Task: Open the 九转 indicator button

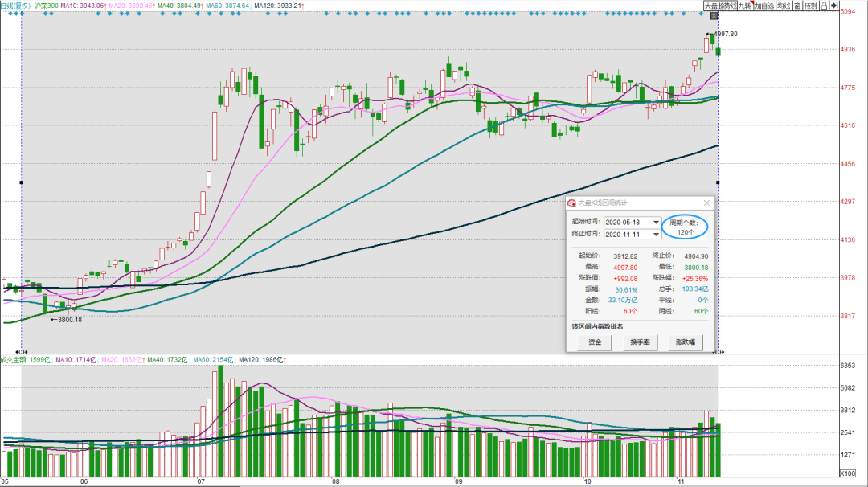Action: point(745,6)
